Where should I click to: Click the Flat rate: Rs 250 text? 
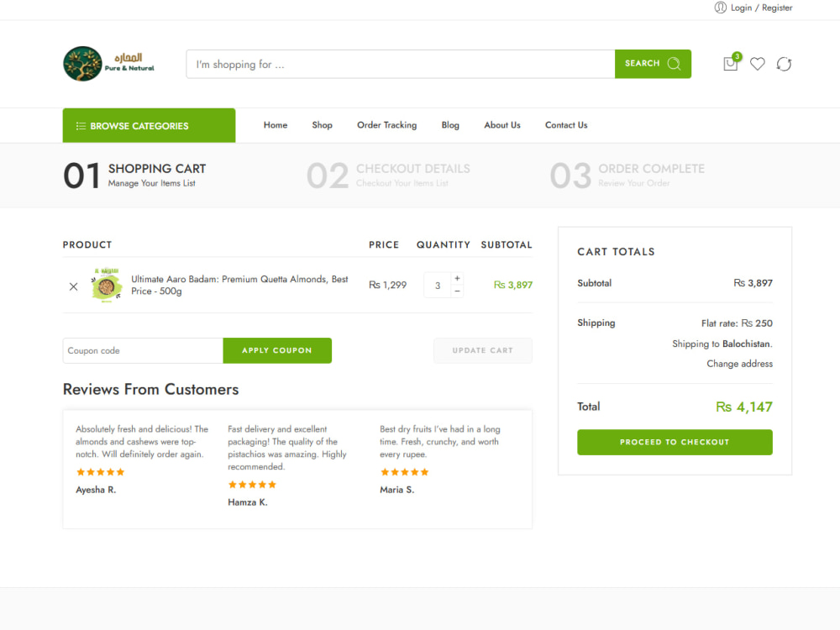coord(737,323)
